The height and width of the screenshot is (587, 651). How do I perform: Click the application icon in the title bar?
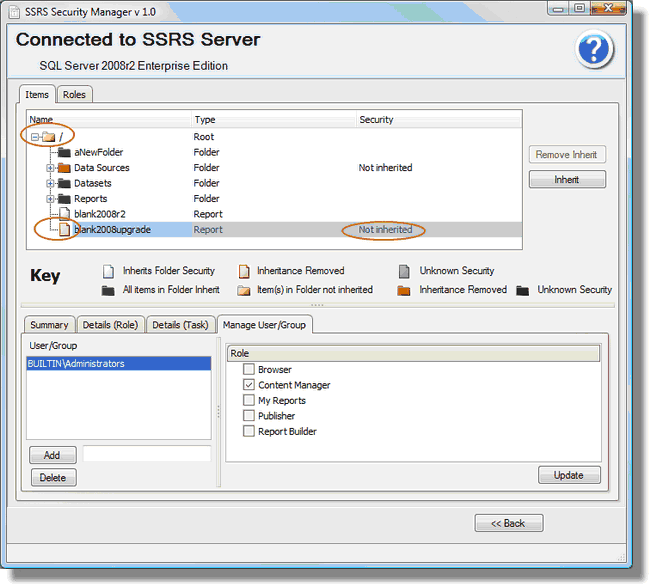coord(14,12)
